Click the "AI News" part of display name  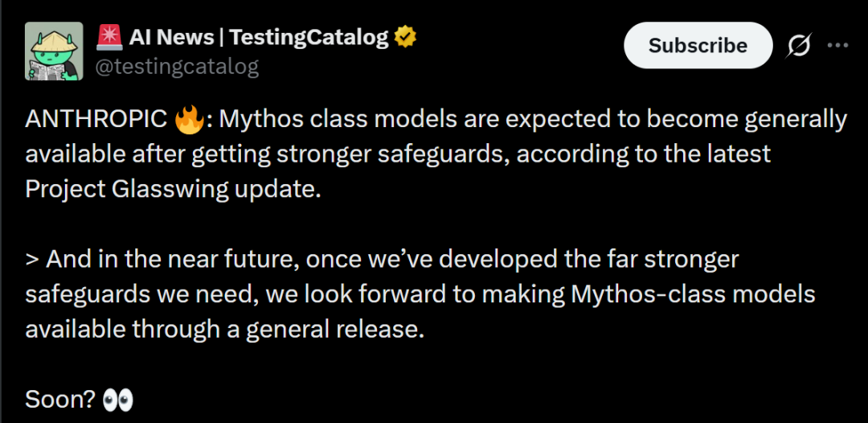[x=171, y=38]
